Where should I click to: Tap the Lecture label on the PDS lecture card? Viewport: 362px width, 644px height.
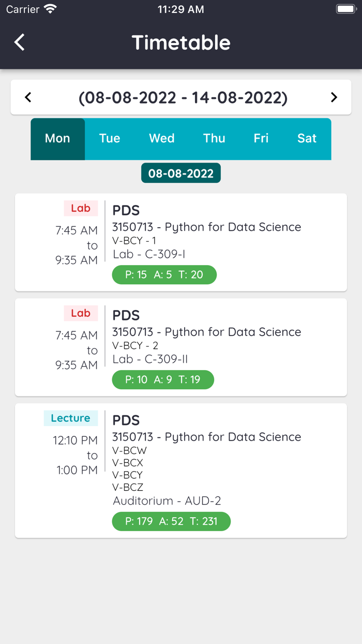click(x=71, y=418)
